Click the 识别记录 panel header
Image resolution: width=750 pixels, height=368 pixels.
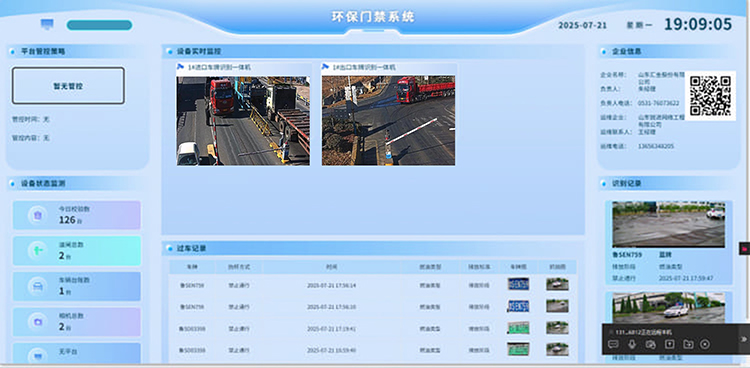668,183
